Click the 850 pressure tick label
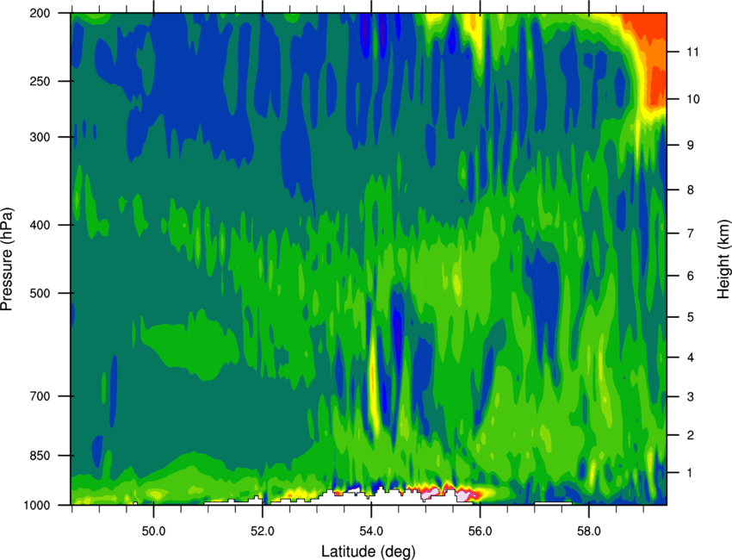Image resolution: width=732 pixels, height=560 pixels. [x=40, y=456]
